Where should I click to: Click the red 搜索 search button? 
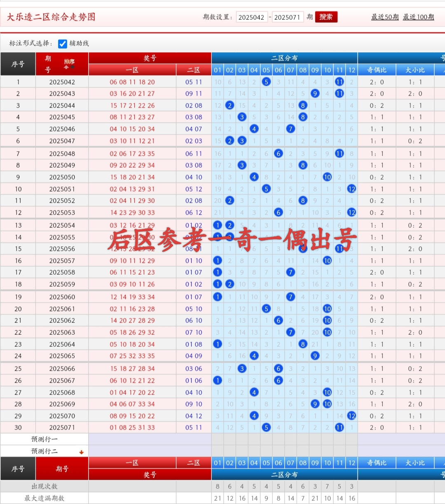click(x=326, y=17)
